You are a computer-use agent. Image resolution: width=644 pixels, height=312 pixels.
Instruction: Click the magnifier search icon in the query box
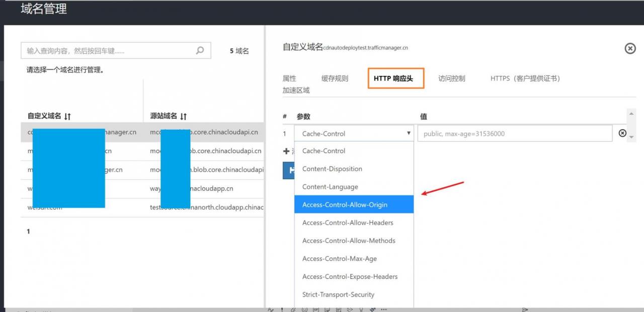pyautogui.click(x=200, y=50)
